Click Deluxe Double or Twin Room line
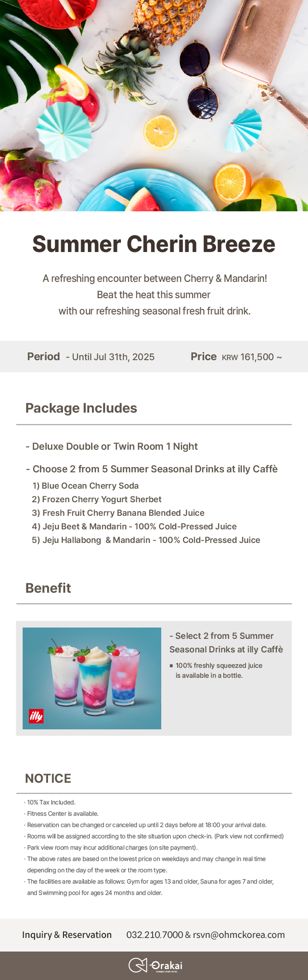This screenshot has width=308, height=980. point(112,447)
